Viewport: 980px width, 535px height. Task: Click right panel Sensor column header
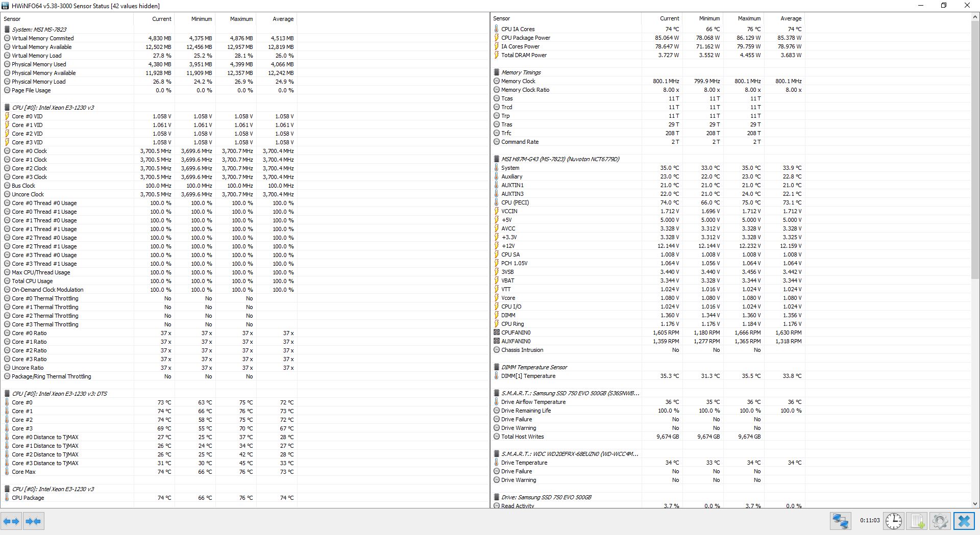coord(566,18)
